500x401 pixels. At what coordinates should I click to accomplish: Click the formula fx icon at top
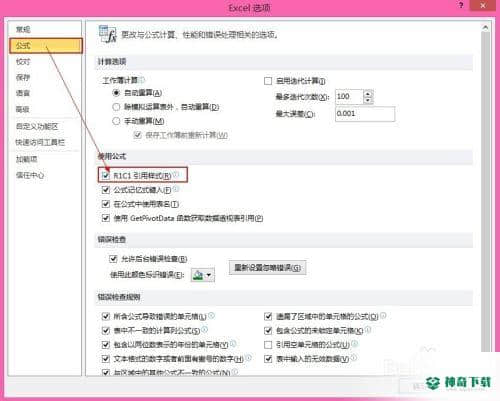[x=107, y=34]
